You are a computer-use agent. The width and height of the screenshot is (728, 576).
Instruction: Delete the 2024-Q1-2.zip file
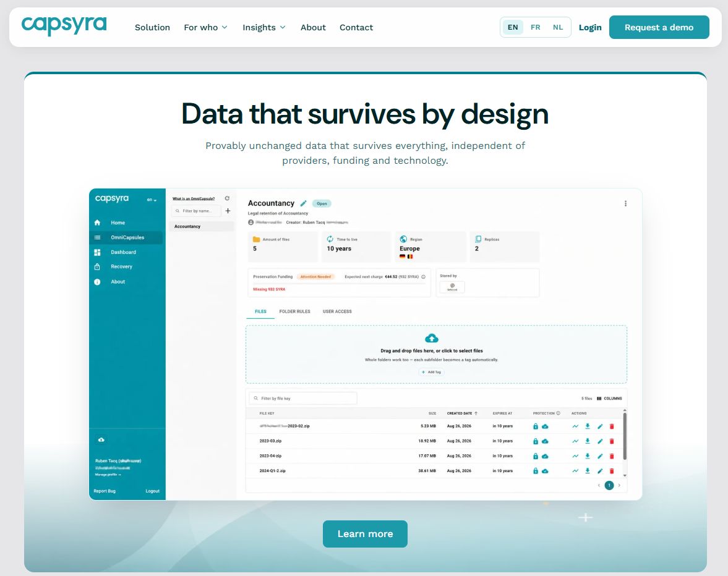pyautogui.click(x=612, y=471)
